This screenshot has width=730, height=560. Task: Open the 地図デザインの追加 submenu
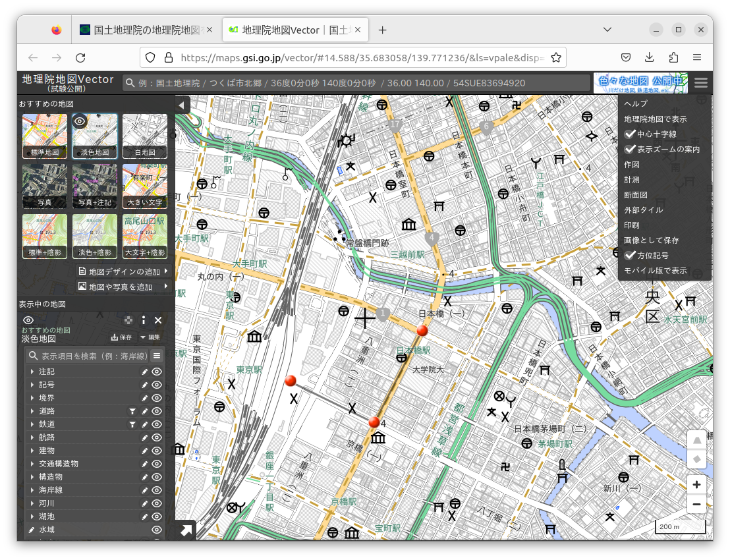123,271
